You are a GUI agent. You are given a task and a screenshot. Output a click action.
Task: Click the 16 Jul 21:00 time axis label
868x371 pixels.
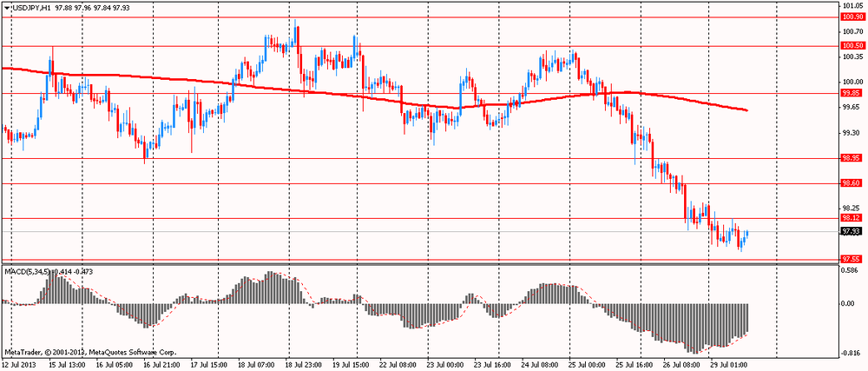tap(161, 366)
